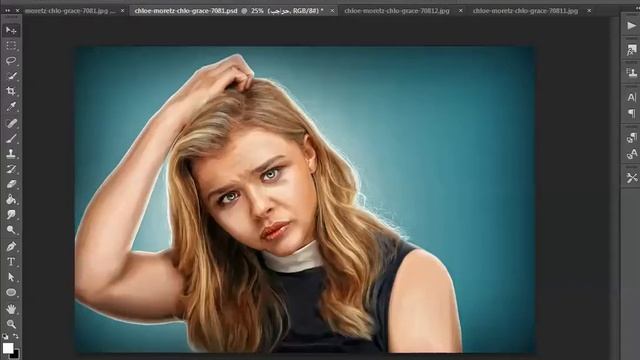Image resolution: width=640 pixels, height=360 pixels.
Task: Select the Paint Bucket tool
Action: [11, 200]
